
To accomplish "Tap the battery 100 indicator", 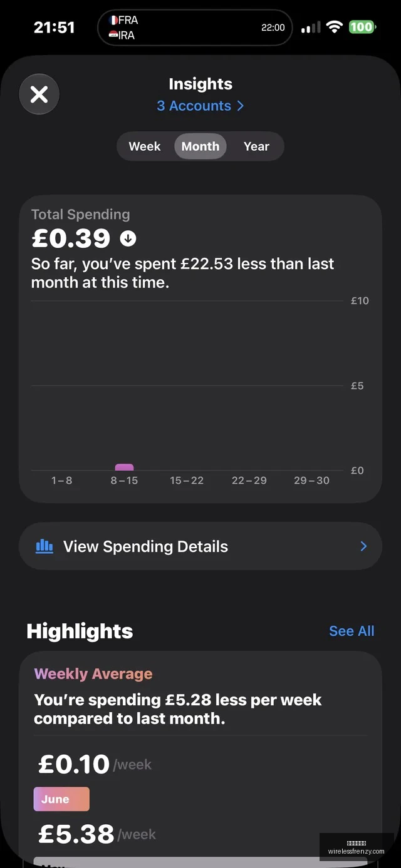I will (362, 27).
